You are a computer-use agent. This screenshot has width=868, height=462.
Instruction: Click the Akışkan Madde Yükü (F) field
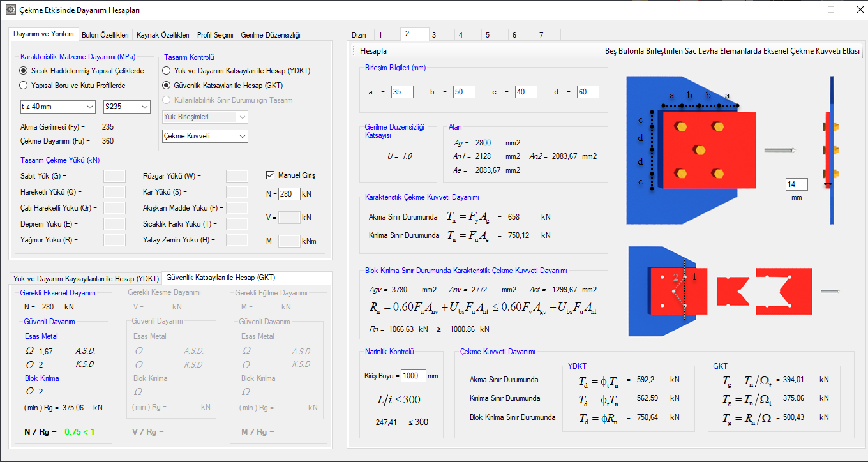click(237, 208)
